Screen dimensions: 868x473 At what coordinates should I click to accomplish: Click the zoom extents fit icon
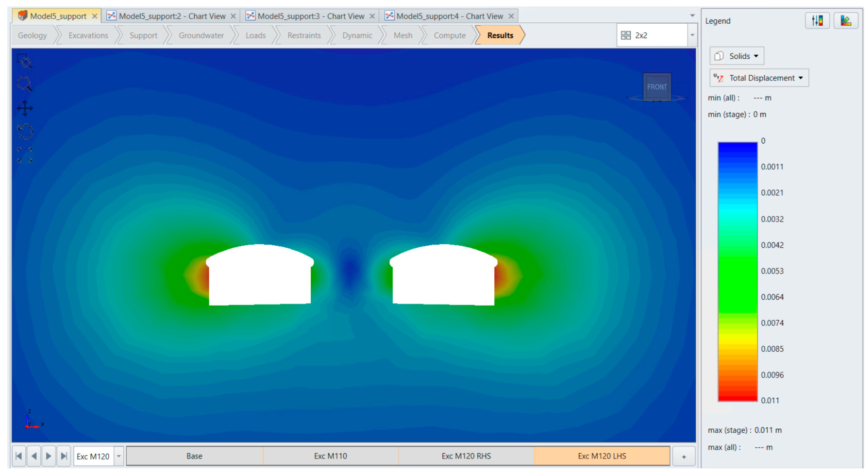click(x=25, y=155)
